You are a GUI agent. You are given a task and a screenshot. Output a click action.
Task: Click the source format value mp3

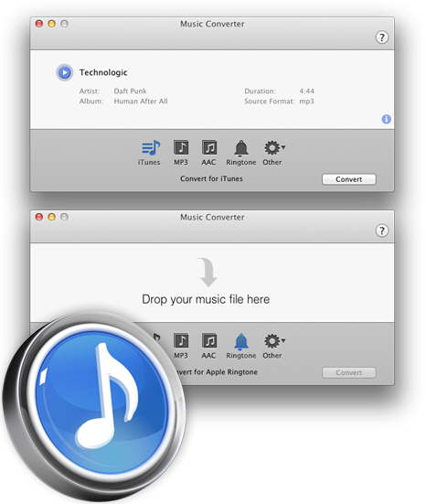[x=306, y=102]
